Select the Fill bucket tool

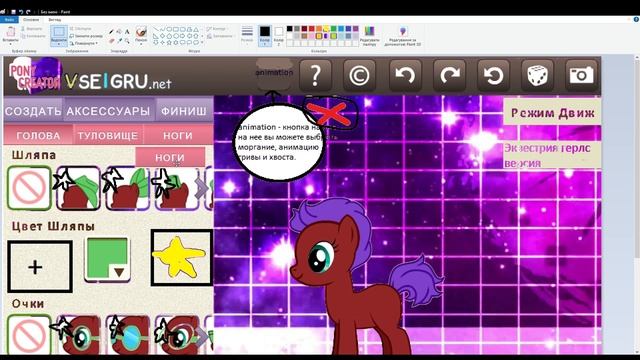coord(119,31)
